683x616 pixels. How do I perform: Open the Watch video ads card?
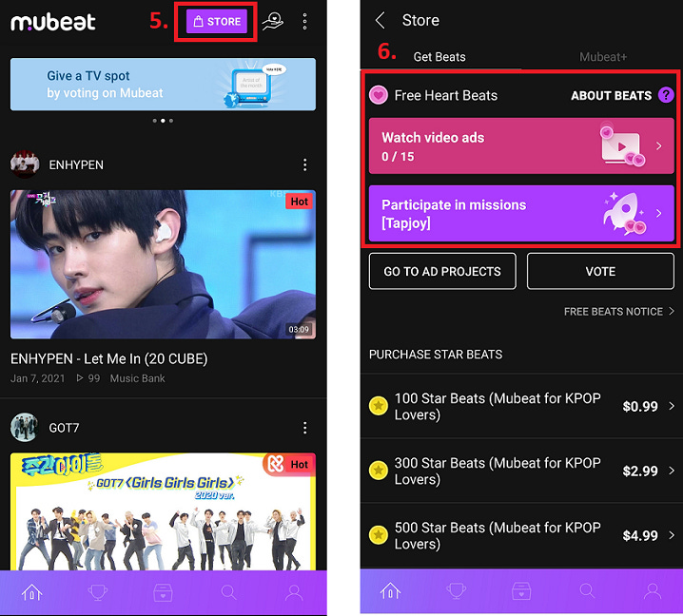[x=521, y=145]
